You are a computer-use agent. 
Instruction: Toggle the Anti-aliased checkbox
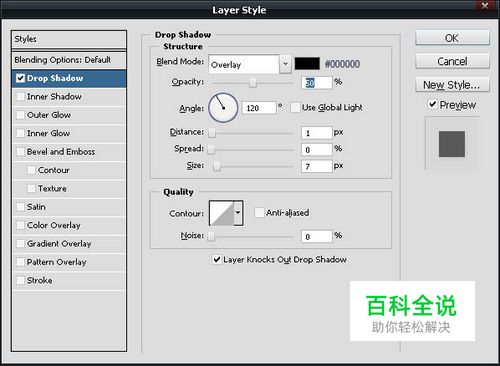pyautogui.click(x=259, y=213)
